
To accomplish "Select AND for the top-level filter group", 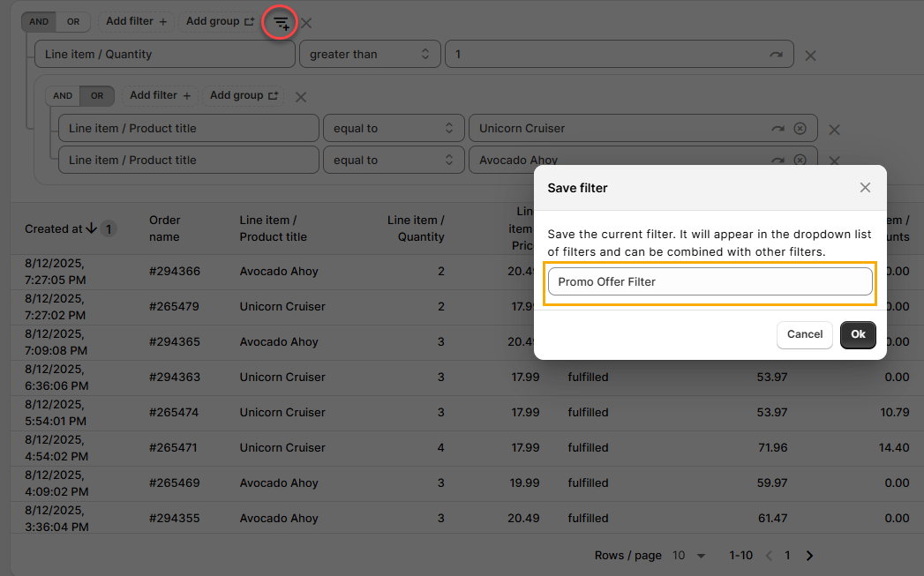I will 39,22.
